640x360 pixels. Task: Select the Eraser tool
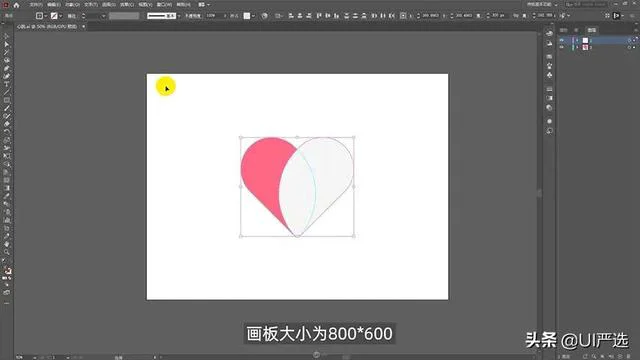click(7, 124)
